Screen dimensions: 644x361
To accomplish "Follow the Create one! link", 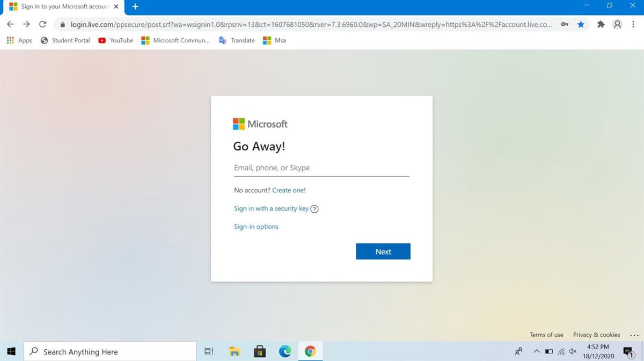I will pyautogui.click(x=289, y=190).
